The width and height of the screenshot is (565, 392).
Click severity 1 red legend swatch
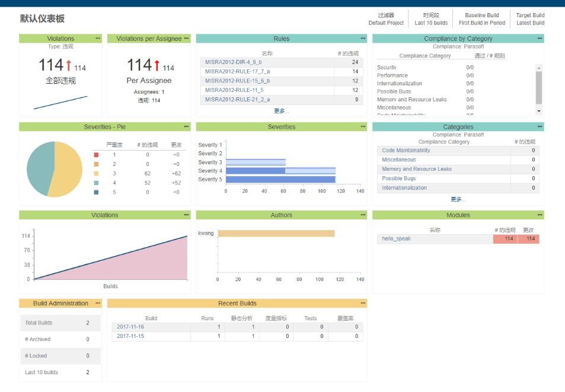click(x=96, y=155)
